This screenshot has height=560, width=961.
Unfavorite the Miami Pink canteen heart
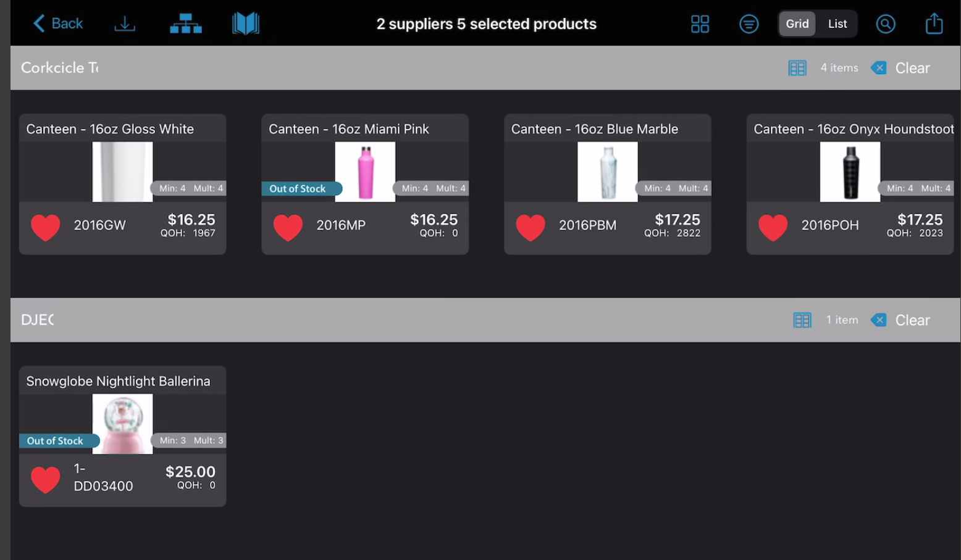click(x=288, y=227)
